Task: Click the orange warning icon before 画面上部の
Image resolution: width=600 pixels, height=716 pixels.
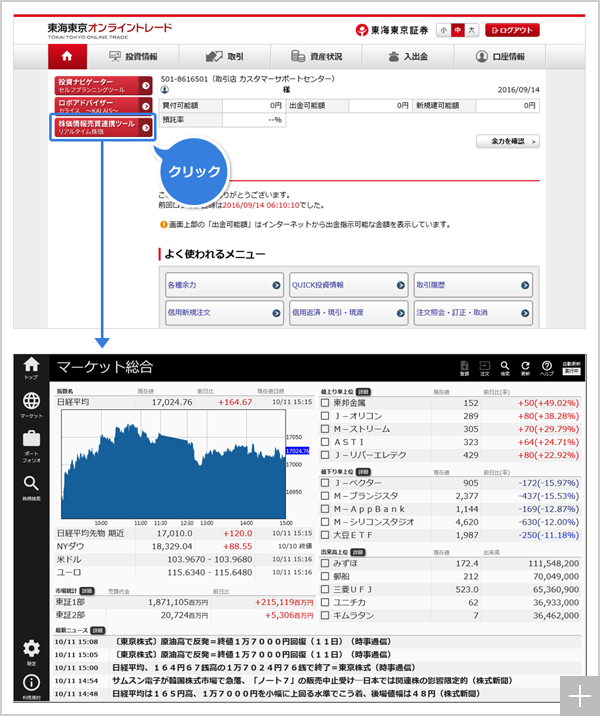Action: pyautogui.click(x=163, y=224)
